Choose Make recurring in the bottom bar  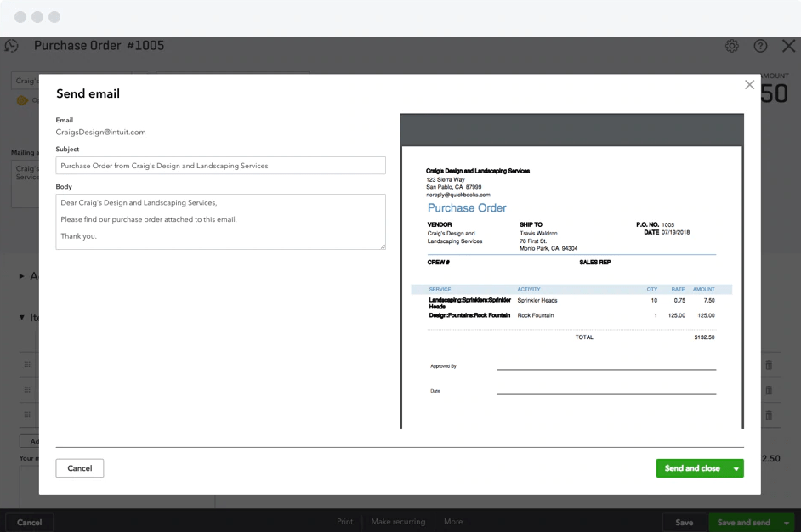pyautogui.click(x=398, y=522)
